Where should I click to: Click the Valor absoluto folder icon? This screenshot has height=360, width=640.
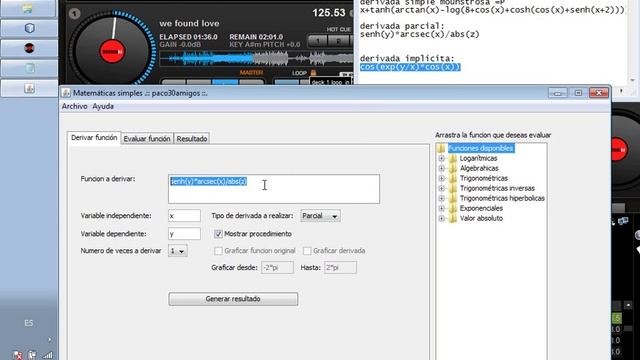point(453,218)
